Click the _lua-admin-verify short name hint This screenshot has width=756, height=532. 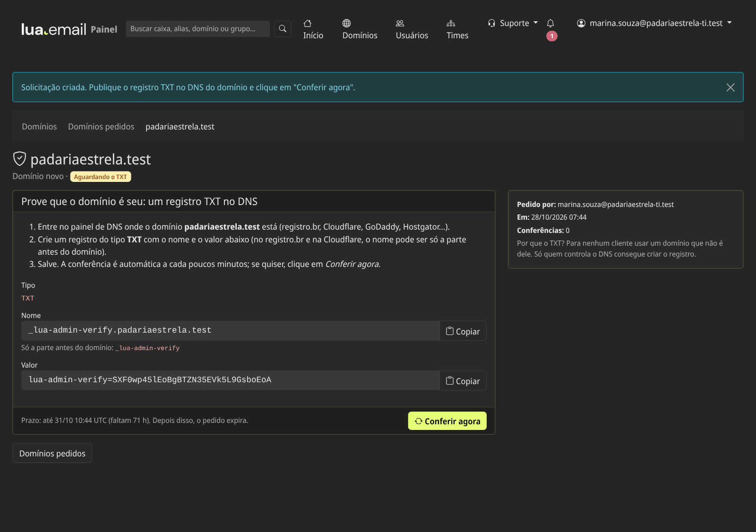click(147, 348)
